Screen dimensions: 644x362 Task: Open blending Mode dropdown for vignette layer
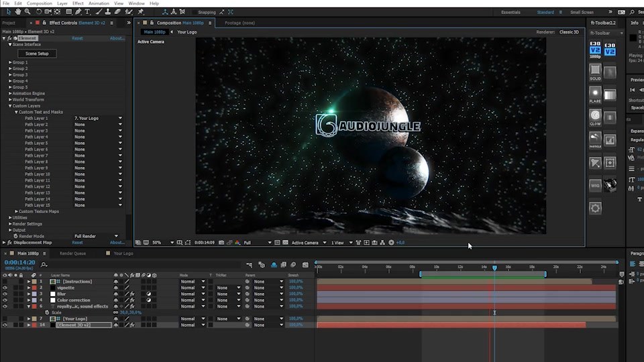(x=193, y=288)
